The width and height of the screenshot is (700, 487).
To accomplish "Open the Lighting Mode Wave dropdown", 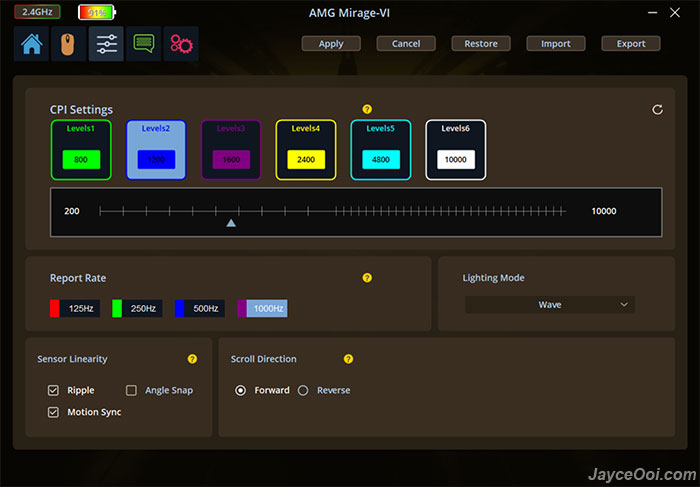I will pos(550,305).
